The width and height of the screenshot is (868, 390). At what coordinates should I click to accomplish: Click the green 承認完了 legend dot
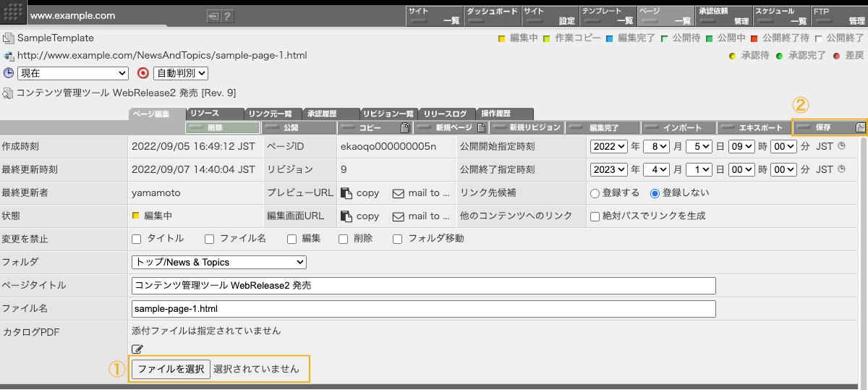(x=779, y=56)
